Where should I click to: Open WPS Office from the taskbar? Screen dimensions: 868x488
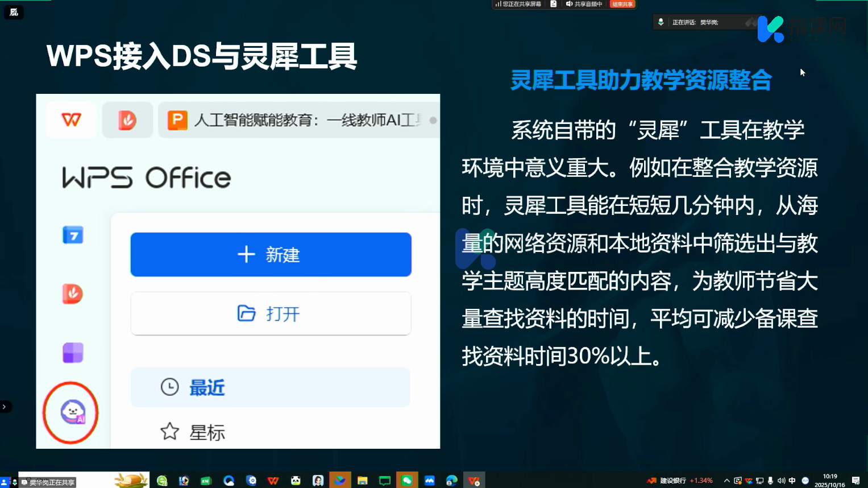[x=273, y=481]
